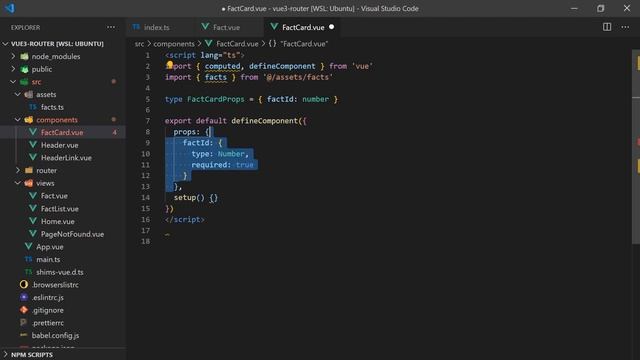
Task: Click unsaved dot on FactCard.vue tab
Action: 331,27
